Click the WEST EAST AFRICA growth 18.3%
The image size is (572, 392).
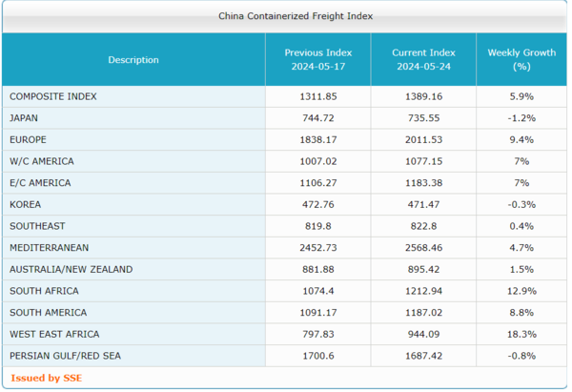(x=521, y=334)
